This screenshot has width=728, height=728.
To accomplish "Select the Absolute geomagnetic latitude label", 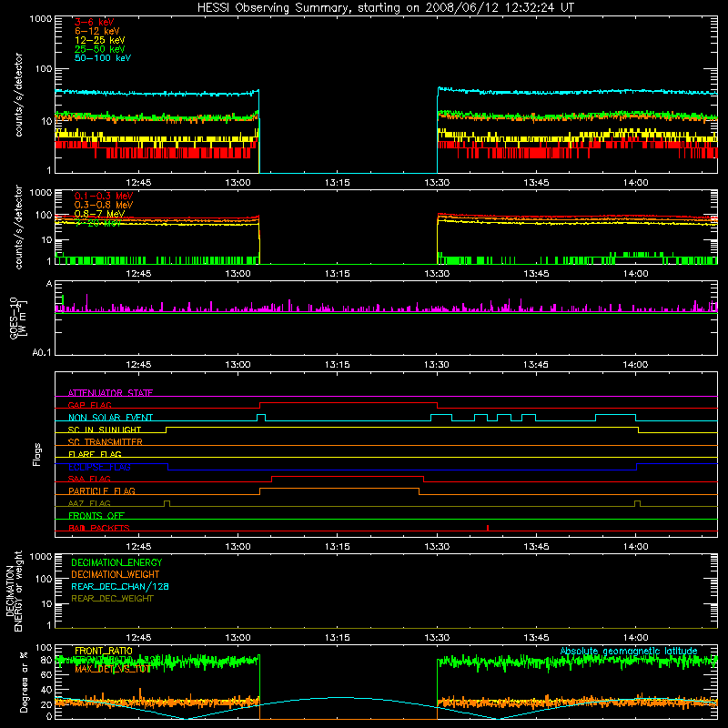I will [629, 651].
